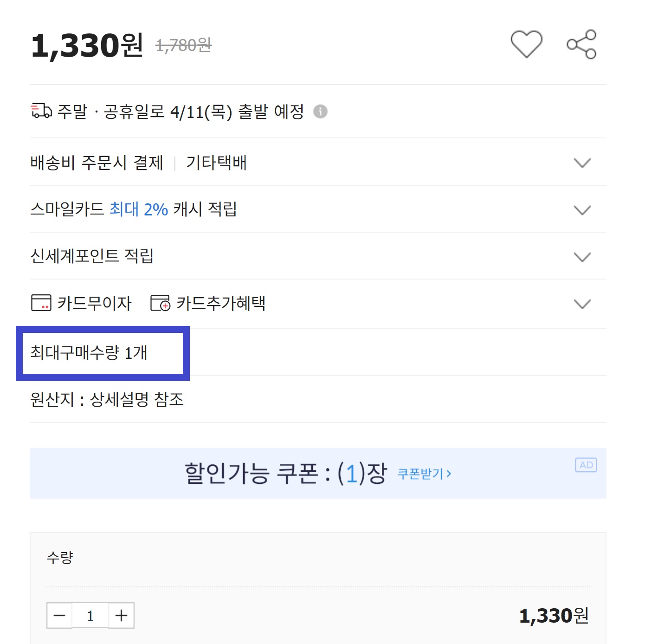
Task: Click the share icon
Action: (581, 45)
